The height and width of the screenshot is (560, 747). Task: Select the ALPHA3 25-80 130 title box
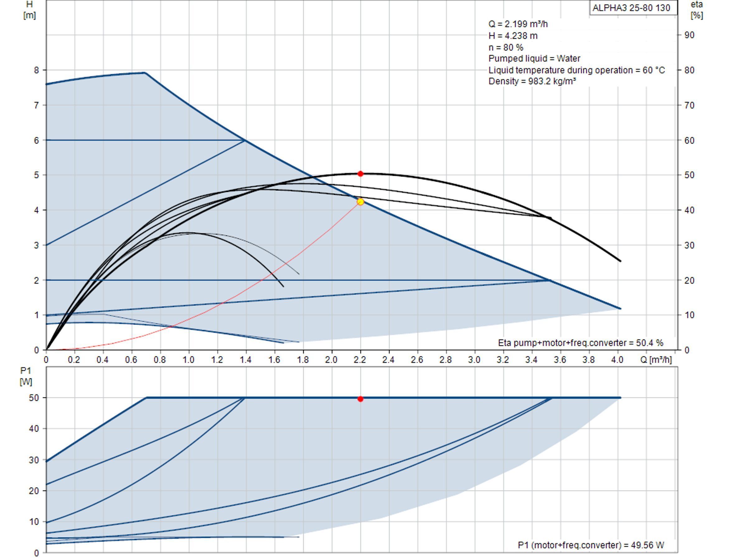point(633,8)
